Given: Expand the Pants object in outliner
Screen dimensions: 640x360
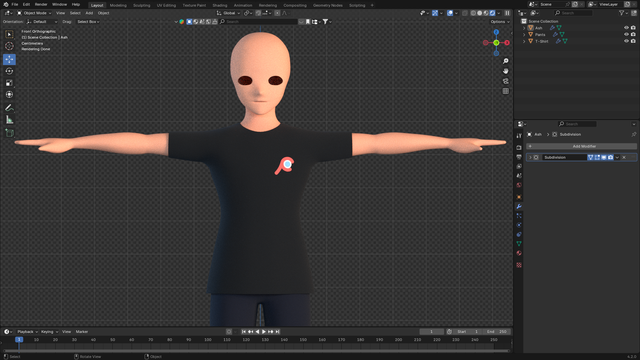Looking at the screenshot, I should pos(524,35).
